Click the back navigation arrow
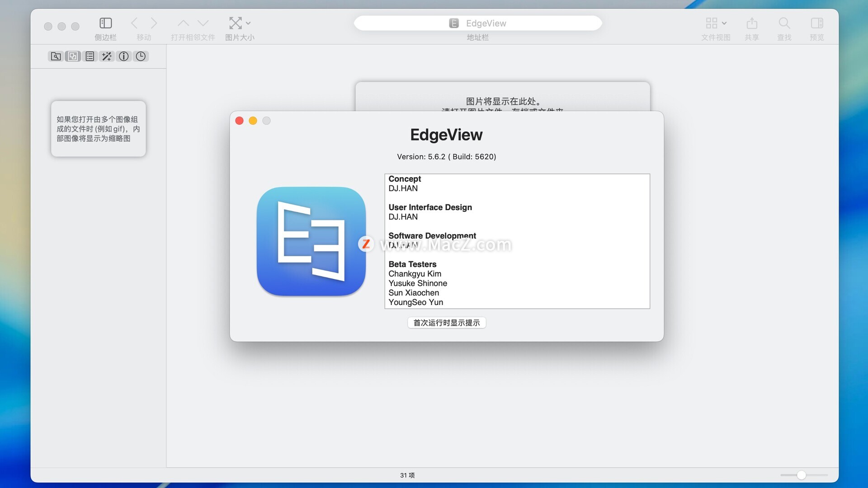The image size is (868, 488). tap(134, 23)
